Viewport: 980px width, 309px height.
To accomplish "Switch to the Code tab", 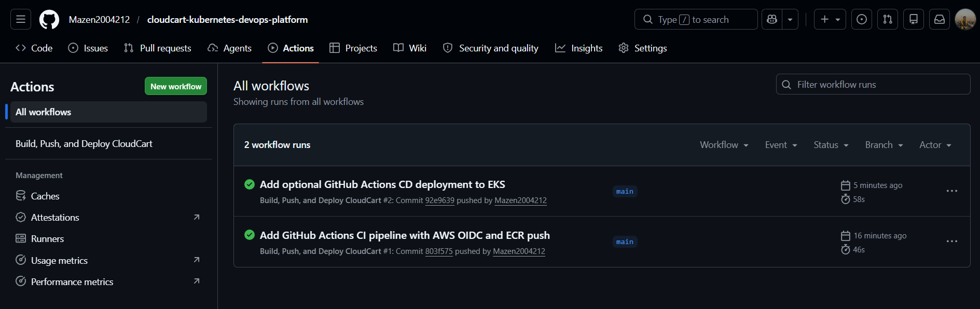I will pos(34,48).
